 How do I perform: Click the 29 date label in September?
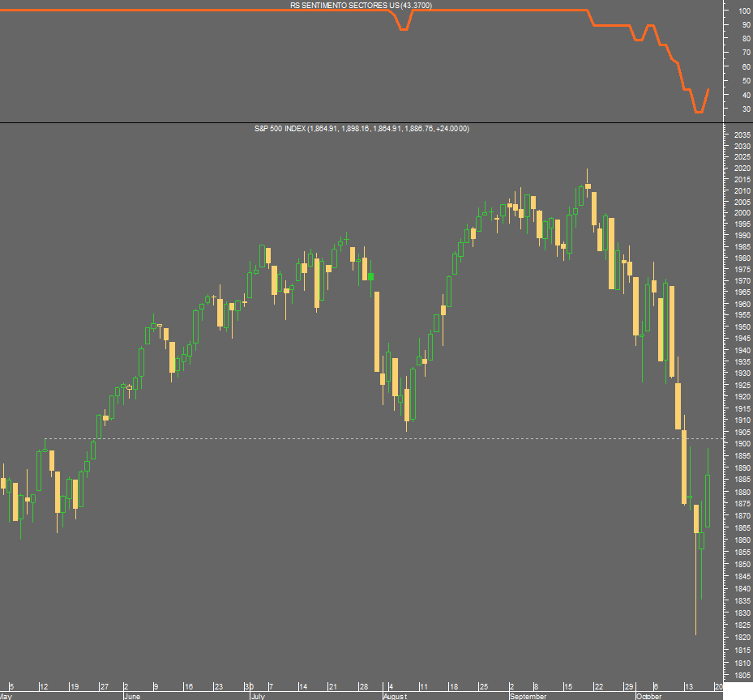(629, 686)
